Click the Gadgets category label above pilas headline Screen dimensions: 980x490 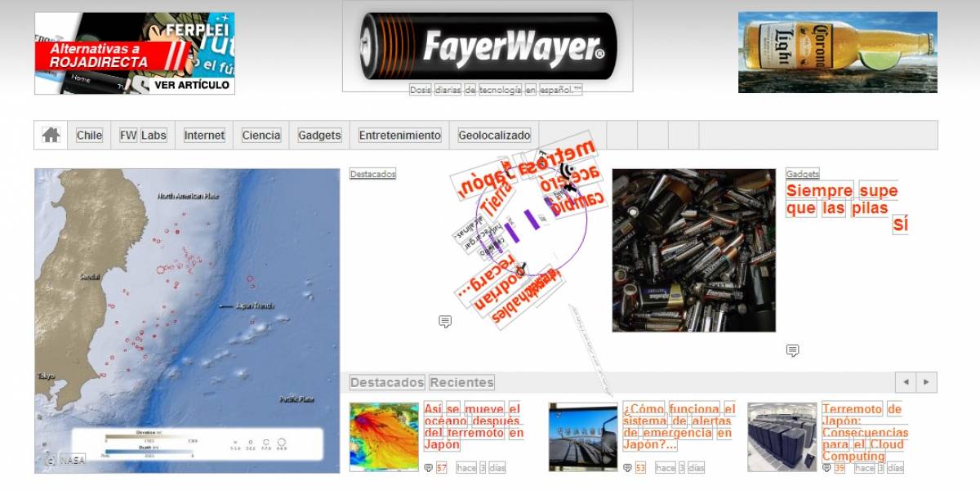click(803, 174)
